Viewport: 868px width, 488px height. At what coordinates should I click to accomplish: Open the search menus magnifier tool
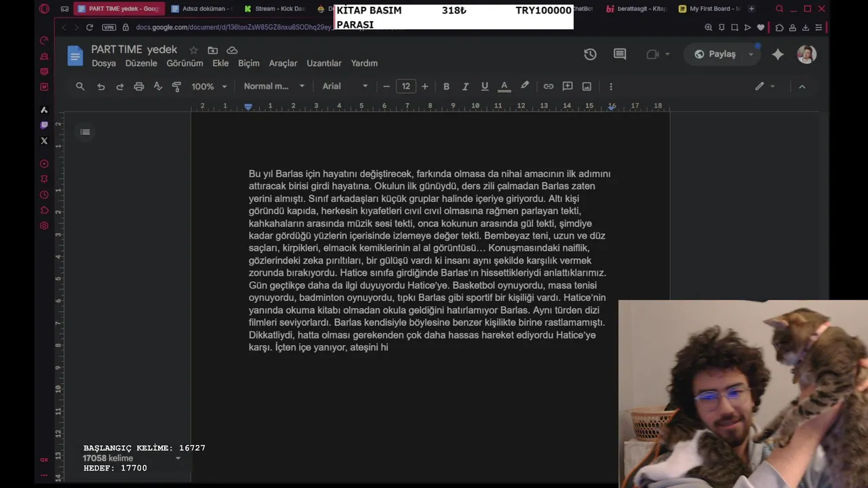point(80,86)
